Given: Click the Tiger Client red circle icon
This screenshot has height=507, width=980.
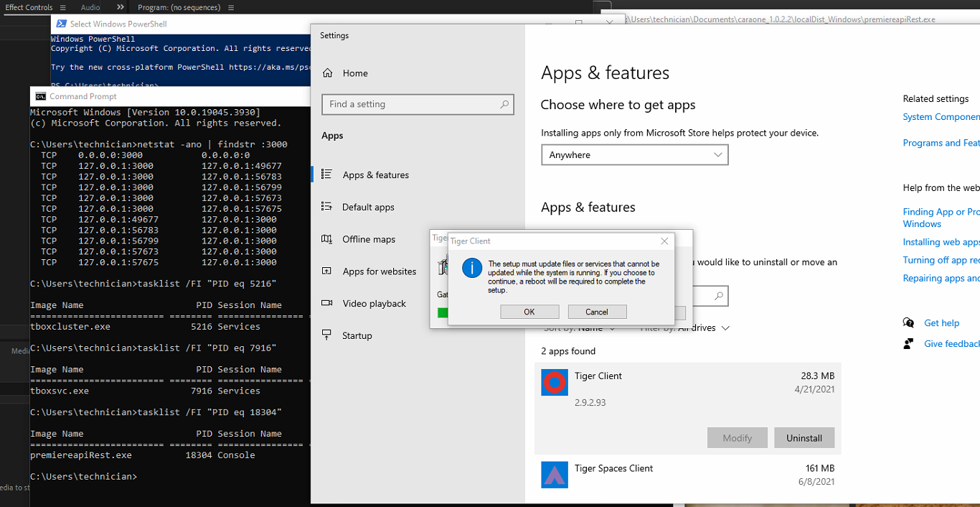Looking at the screenshot, I should click(555, 383).
